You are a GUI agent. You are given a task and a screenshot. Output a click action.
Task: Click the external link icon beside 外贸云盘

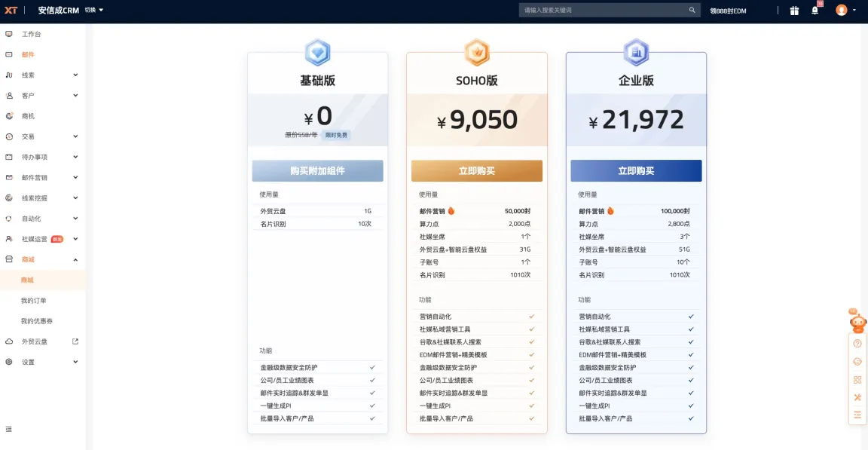click(75, 341)
